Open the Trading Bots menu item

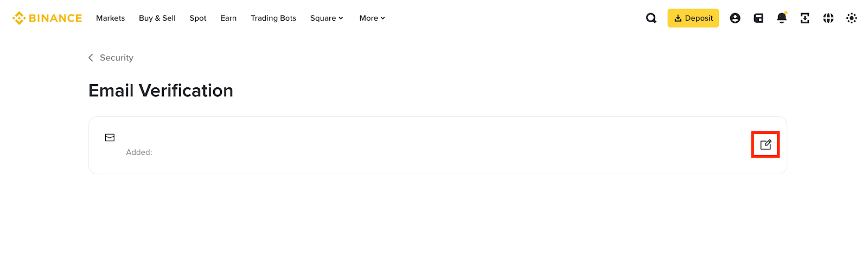click(x=273, y=18)
